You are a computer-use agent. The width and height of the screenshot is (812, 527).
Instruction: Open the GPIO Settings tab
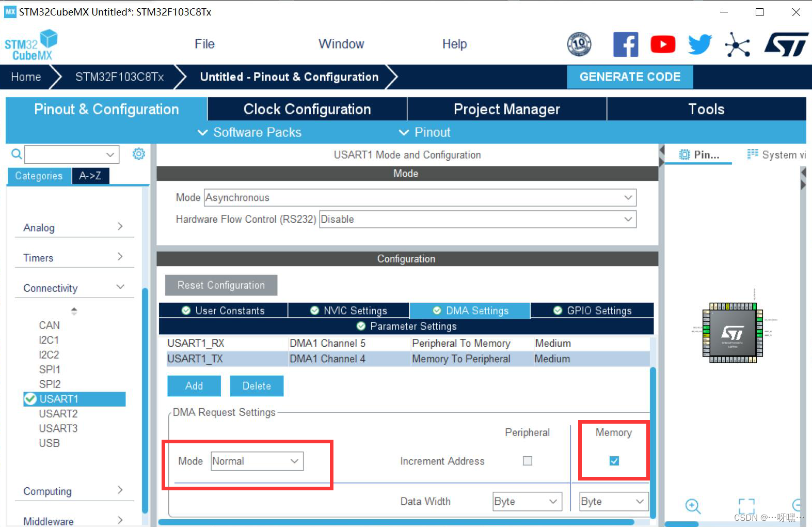click(592, 311)
